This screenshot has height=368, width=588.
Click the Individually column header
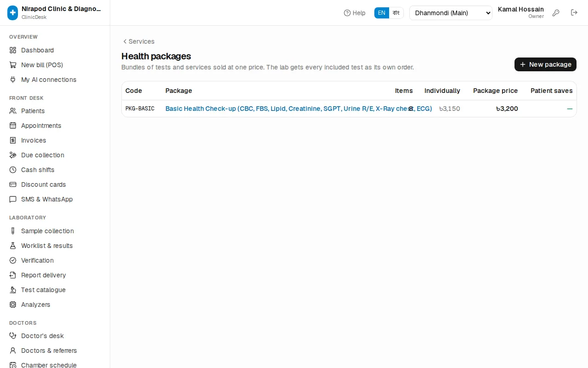click(x=442, y=91)
